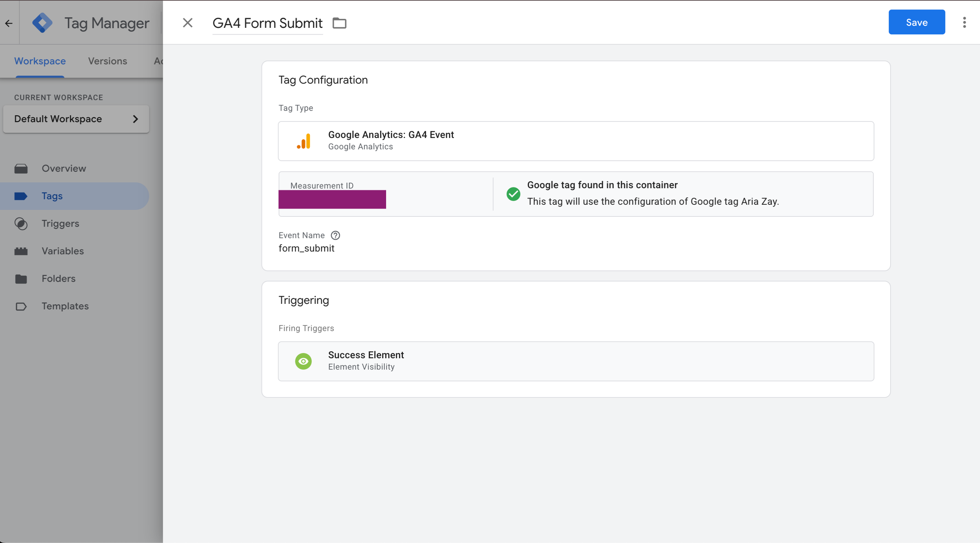The image size is (980, 543).
Task: Open Folders in the sidebar
Action: (x=58, y=278)
